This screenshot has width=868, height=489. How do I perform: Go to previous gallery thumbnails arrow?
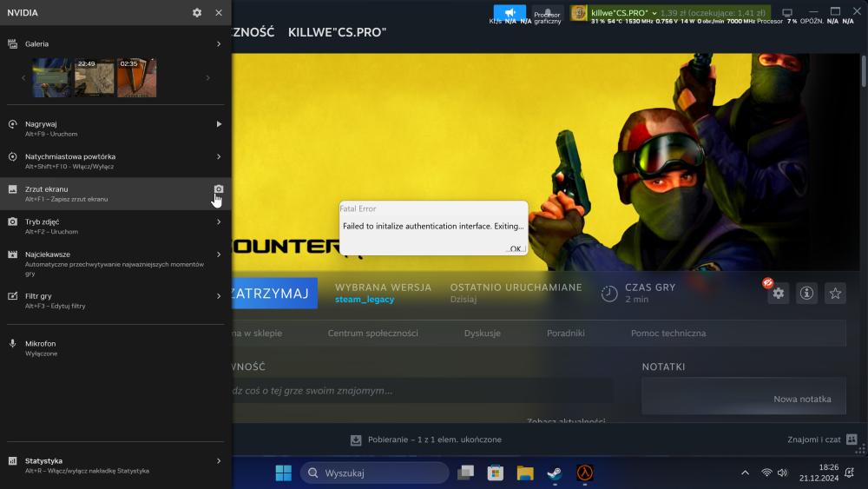tap(23, 78)
